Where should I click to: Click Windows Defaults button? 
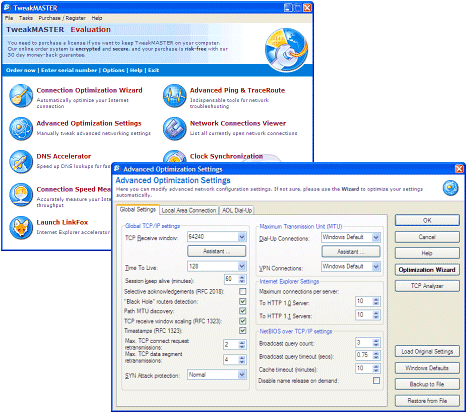pyautogui.click(x=427, y=368)
